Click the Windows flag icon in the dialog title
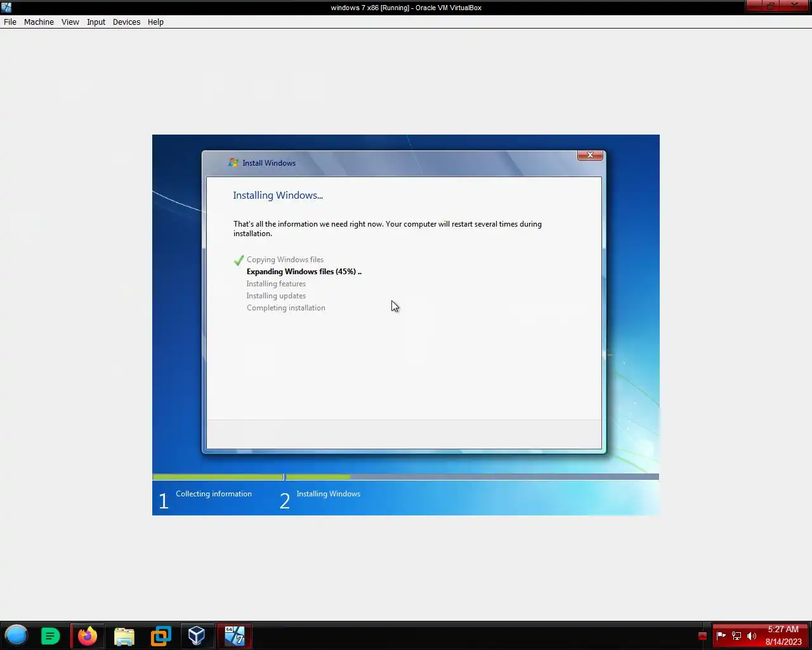 [233, 162]
